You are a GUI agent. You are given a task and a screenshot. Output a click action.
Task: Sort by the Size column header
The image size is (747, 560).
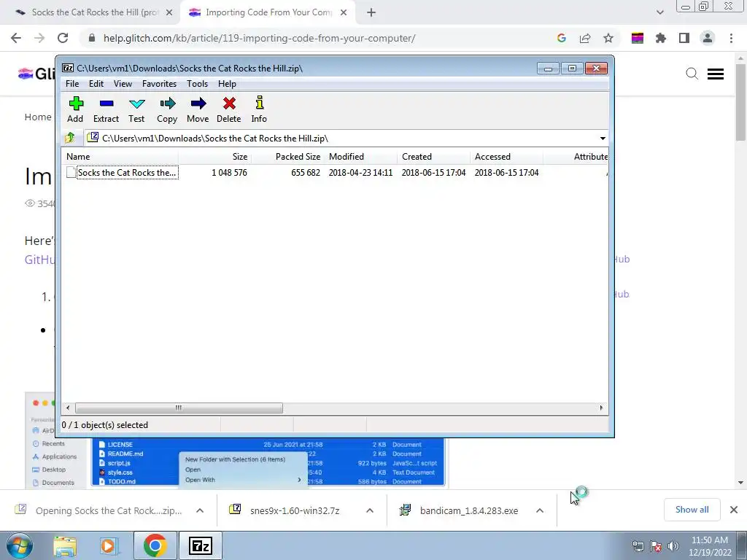(x=215, y=157)
